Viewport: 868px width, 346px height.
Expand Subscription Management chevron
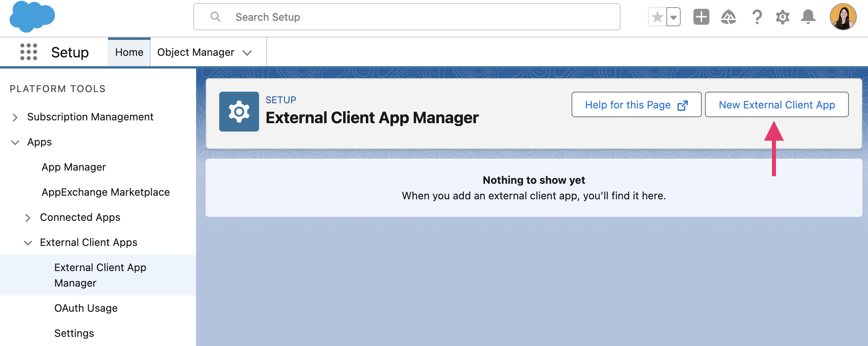tap(15, 117)
